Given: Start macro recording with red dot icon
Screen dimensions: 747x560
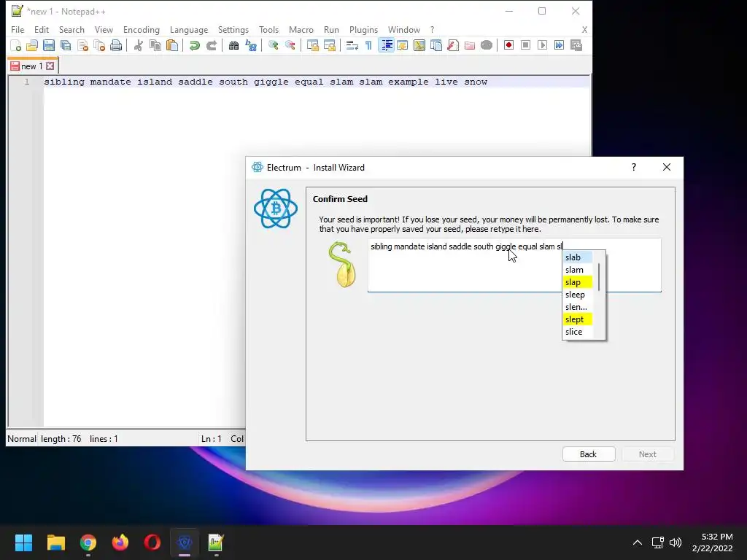Looking at the screenshot, I should [508, 45].
